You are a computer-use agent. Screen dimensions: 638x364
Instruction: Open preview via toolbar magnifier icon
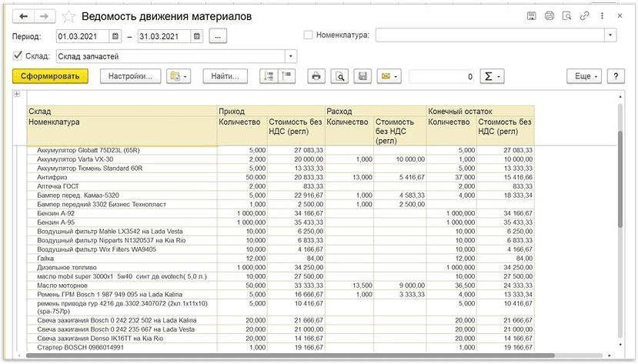coord(339,76)
